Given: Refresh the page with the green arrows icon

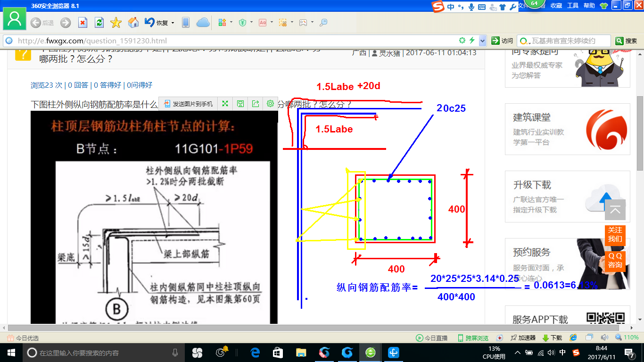Looking at the screenshot, I should [x=99, y=23].
